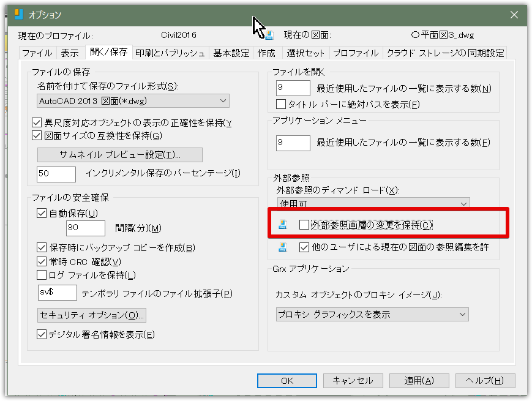Uncheck 常時 CRC 確認
This screenshot has height=401, width=532.
click(x=42, y=261)
